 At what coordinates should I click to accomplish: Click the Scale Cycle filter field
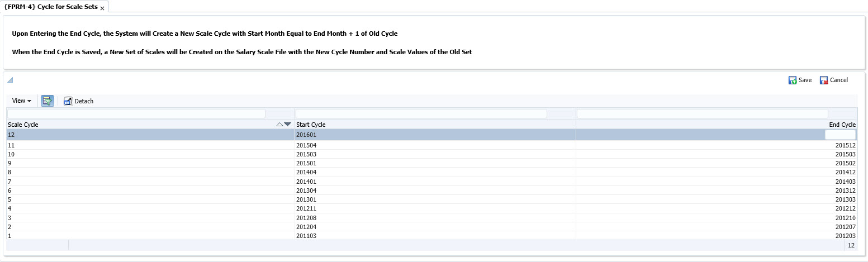(136, 113)
